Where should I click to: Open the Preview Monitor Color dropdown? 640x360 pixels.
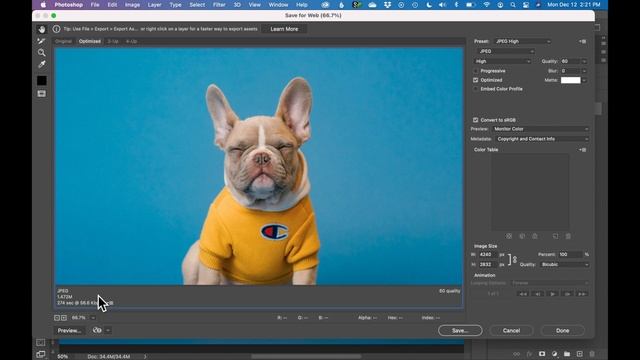540,129
